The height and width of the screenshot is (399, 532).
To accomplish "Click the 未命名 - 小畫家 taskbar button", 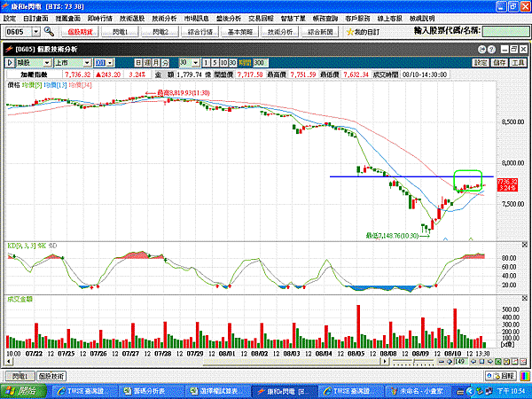I will (x=419, y=391).
